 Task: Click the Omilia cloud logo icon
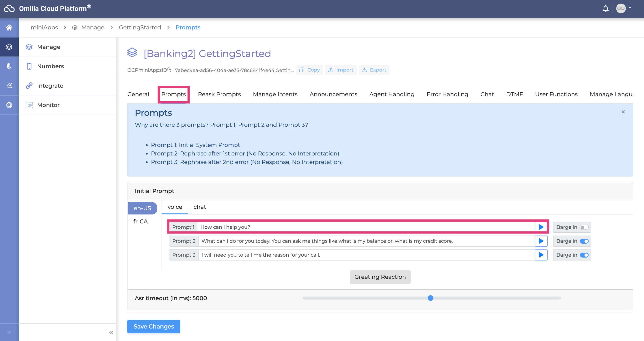9,9
